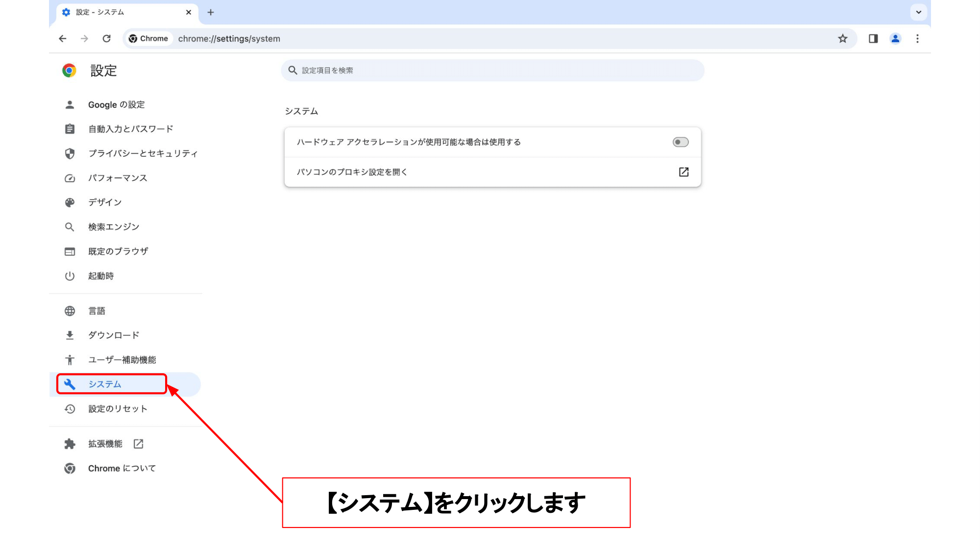Reload the page

click(x=106, y=39)
